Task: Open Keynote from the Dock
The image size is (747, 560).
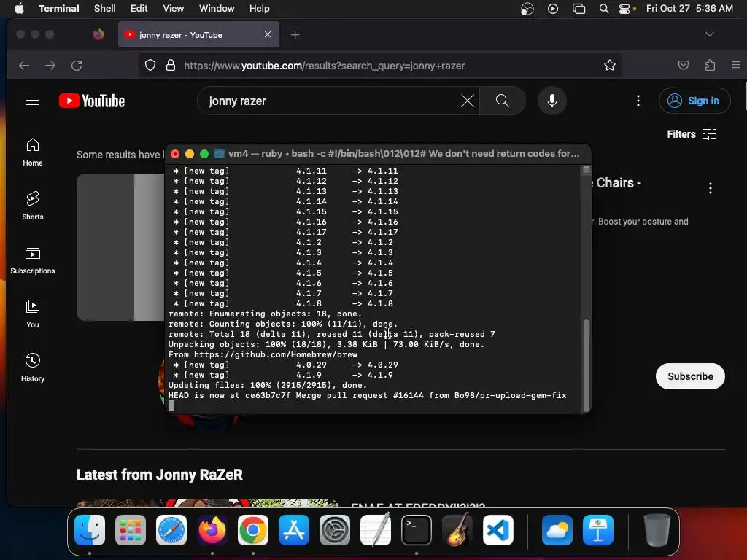Action: pos(598,530)
